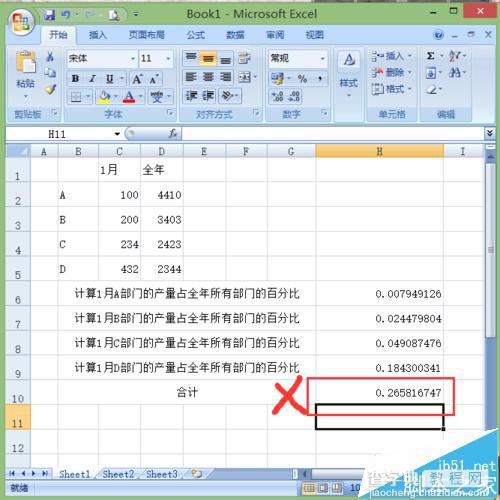Switch to the 数据 ribbon tab

coord(235,35)
